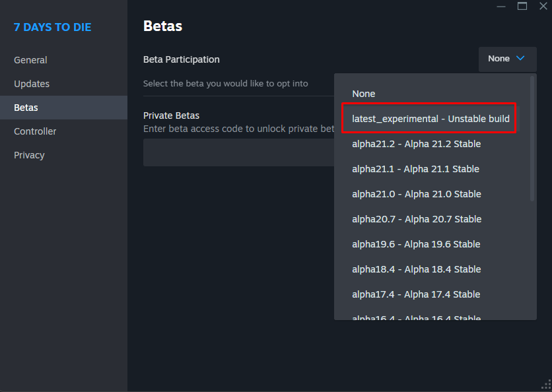
Task: Close the properties window
Action: point(543,6)
